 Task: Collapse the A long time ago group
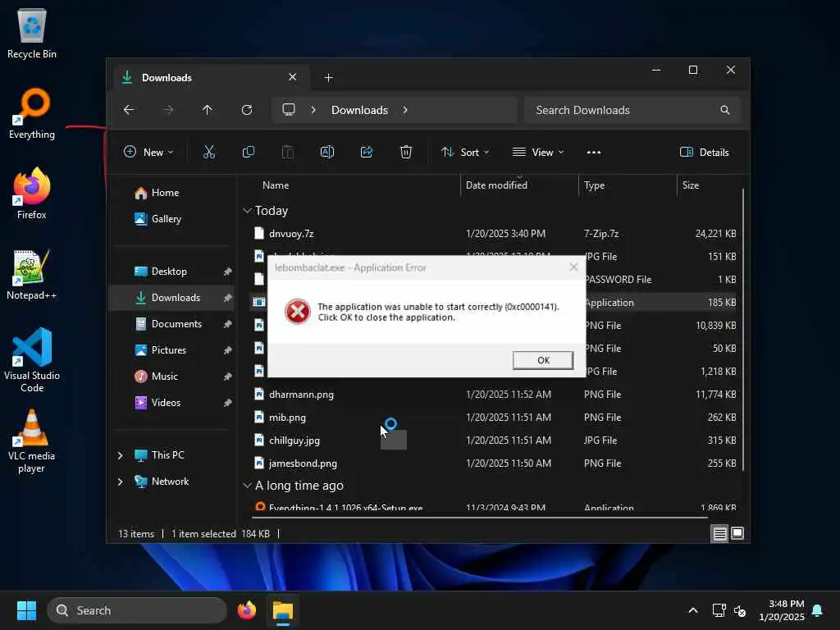tap(247, 486)
